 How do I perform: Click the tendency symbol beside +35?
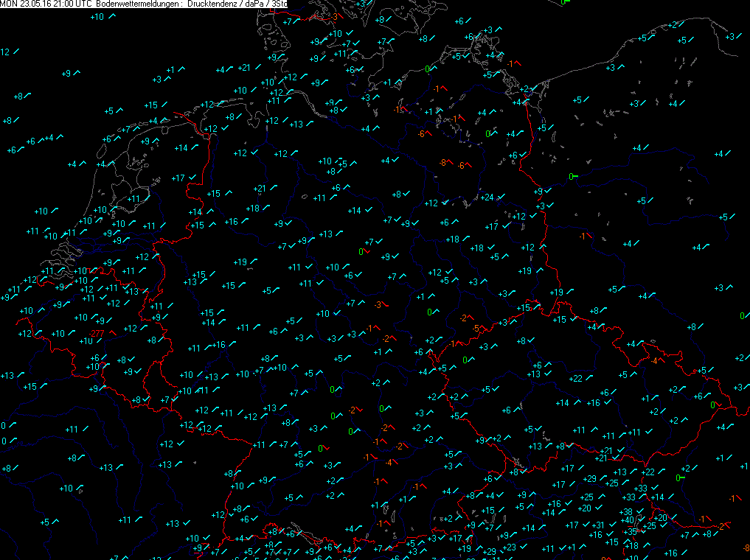pyautogui.click(x=644, y=531)
